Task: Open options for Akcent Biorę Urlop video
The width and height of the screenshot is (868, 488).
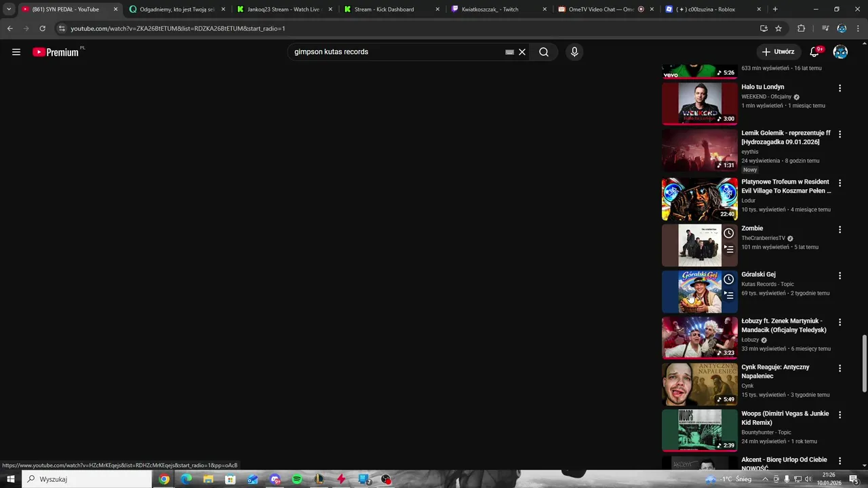Action: (x=840, y=461)
